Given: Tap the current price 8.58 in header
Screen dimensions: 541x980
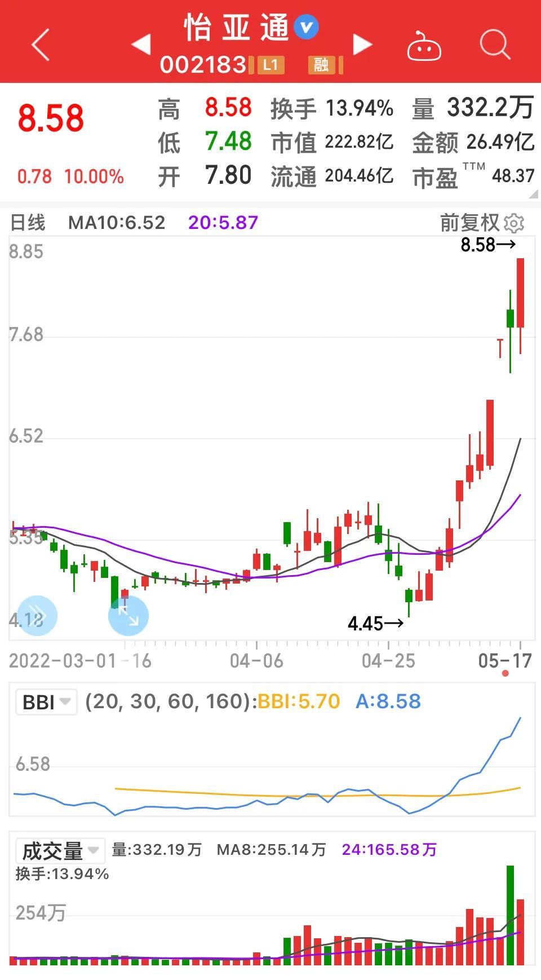Looking at the screenshot, I should click(51, 118).
